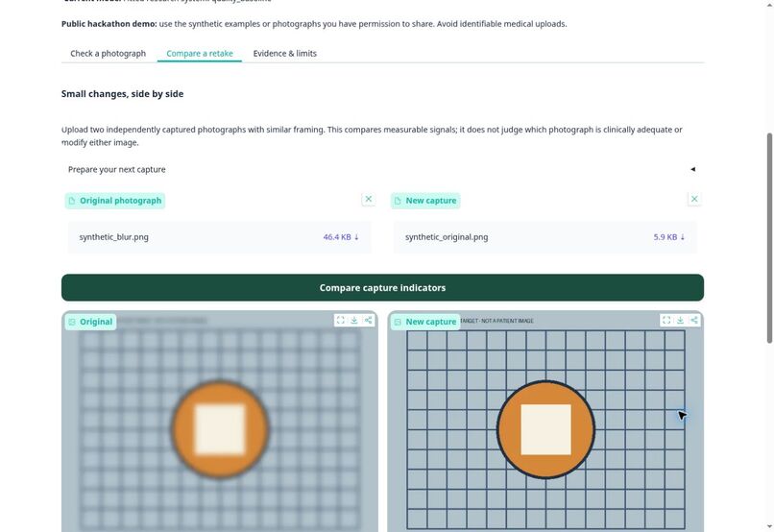Remove the New capture upload

(694, 200)
